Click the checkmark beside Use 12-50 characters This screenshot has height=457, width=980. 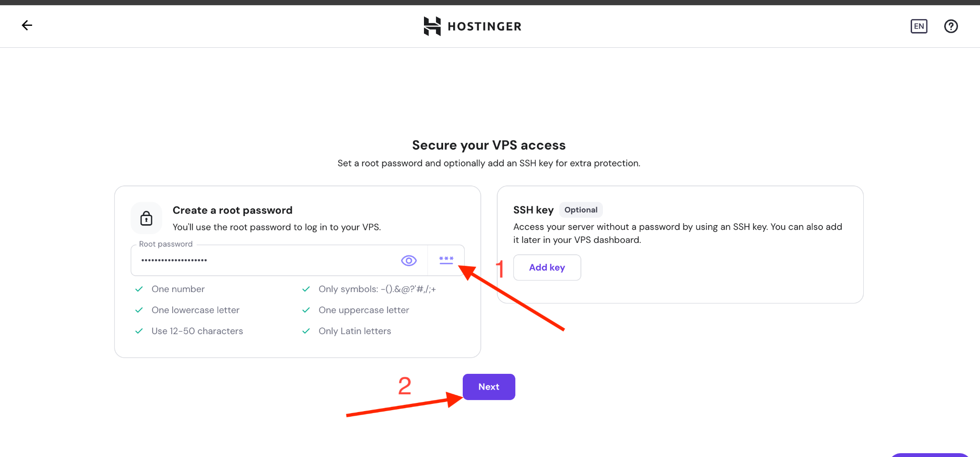[x=139, y=331]
